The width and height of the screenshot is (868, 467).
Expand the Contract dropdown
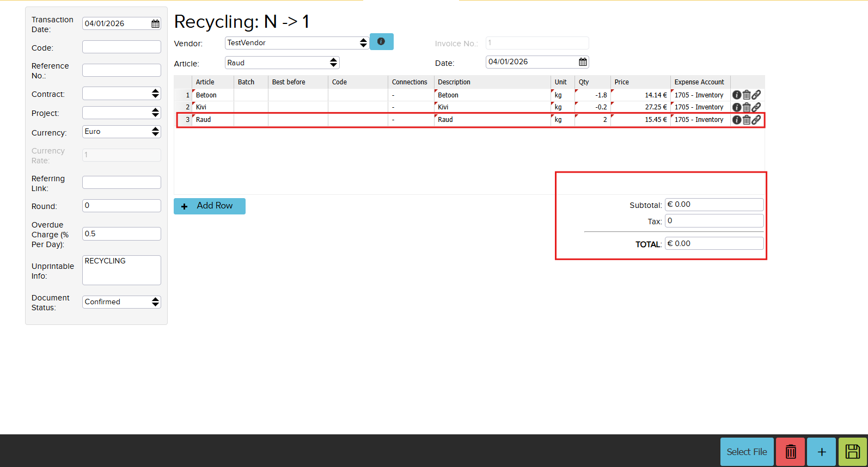[x=121, y=94]
